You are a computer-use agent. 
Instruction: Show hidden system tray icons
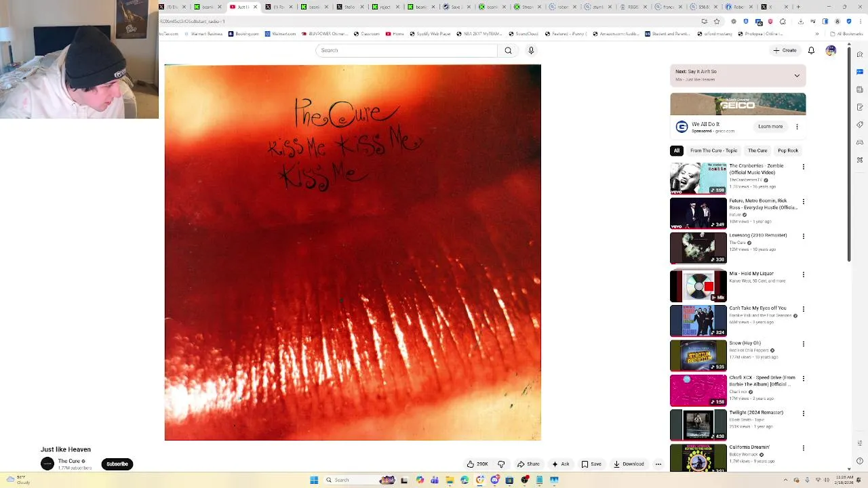click(x=787, y=480)
